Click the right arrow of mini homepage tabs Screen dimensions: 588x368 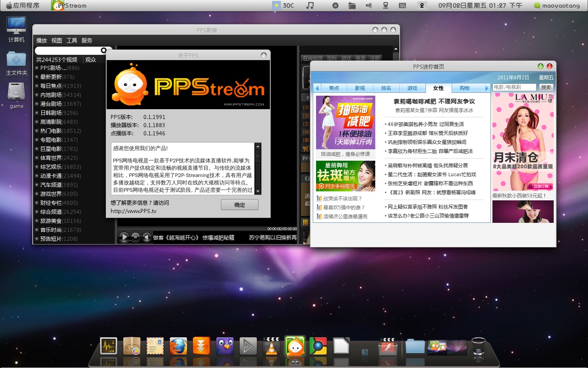(x=487, y=88)
